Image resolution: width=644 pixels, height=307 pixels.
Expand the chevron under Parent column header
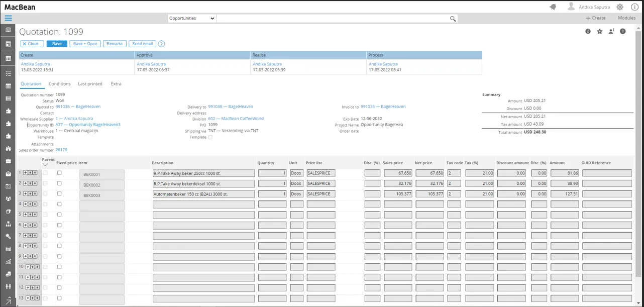[x=45, y=165]
